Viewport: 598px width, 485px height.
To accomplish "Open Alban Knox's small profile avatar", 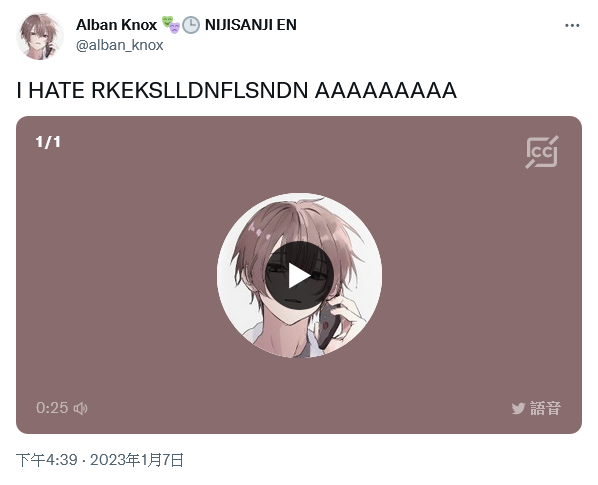I will 40,36.
